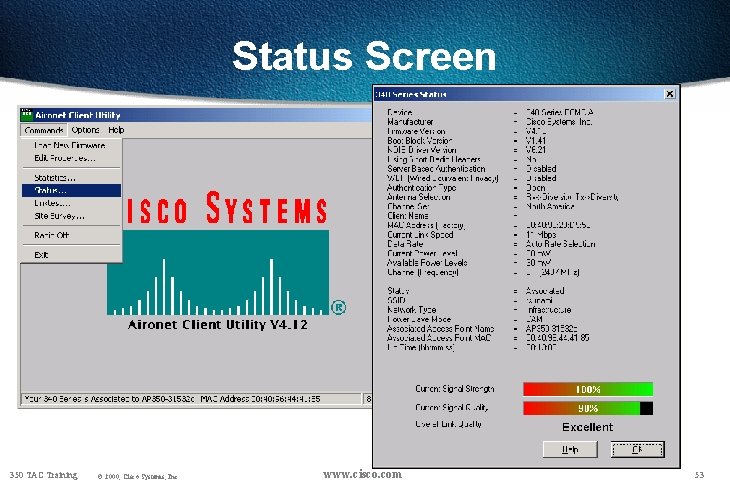Click the Aironet Client Utility title bar icon
Screen dimensions: 730x486
(27, 115)
